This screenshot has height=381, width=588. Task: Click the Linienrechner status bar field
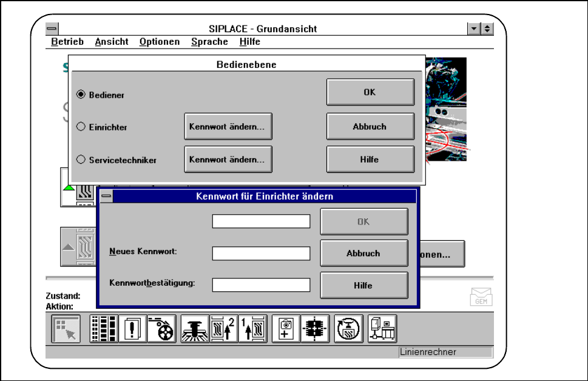(x=445, y=352)
